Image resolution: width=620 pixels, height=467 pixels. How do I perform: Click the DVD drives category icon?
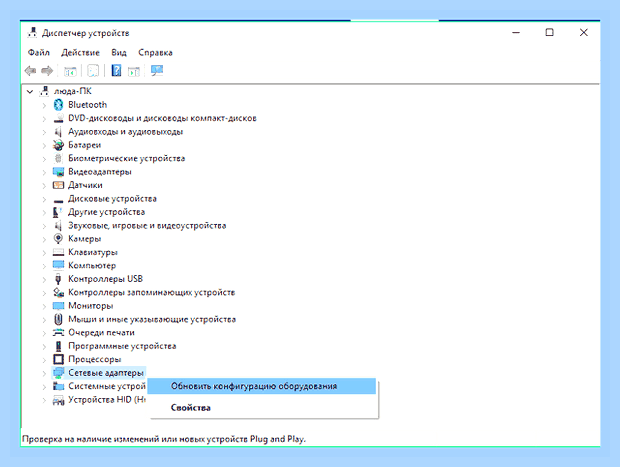(59, 118)
